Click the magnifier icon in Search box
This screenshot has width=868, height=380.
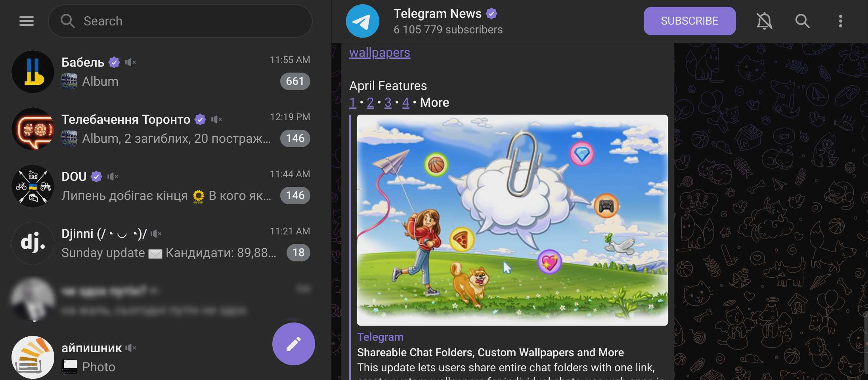[68, 21]
